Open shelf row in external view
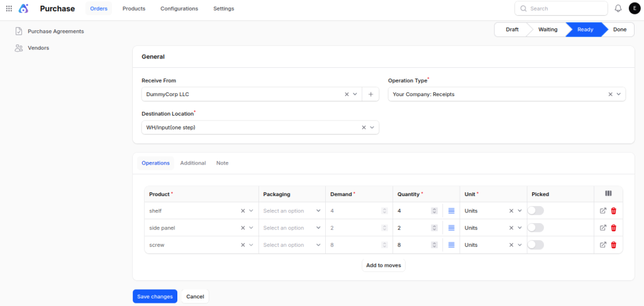The image size is (644, 306). pos(603,211)
